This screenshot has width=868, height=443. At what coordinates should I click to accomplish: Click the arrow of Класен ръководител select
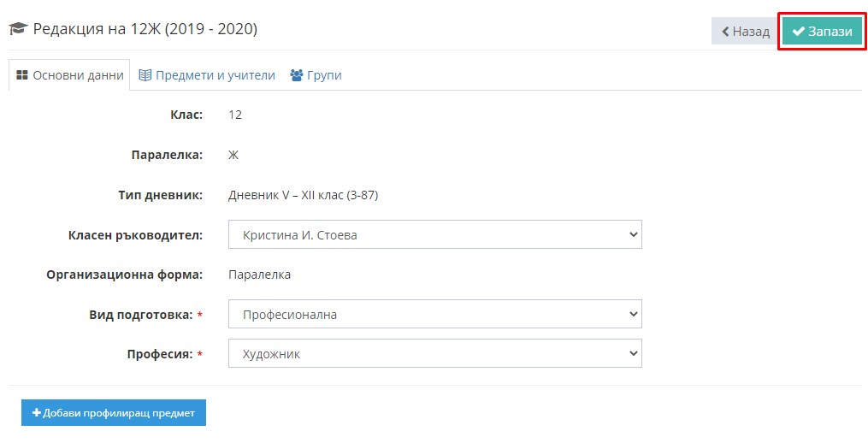(634, 235)
